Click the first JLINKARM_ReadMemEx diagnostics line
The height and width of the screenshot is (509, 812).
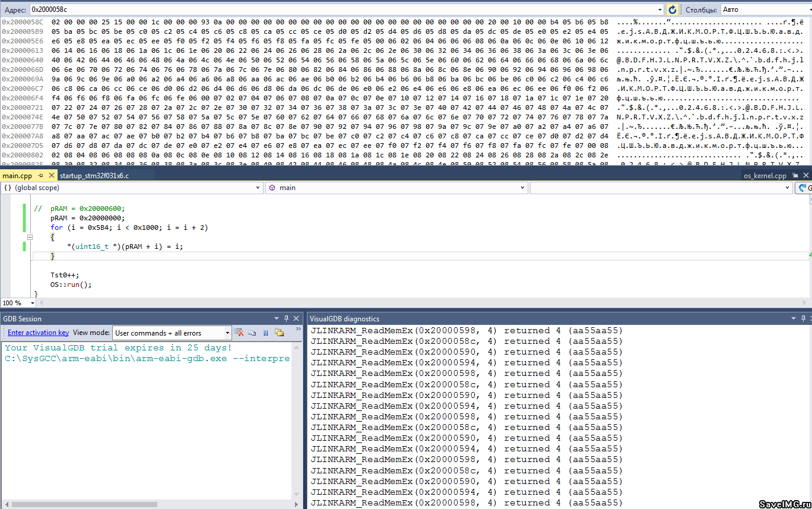(x=467, y=331)
